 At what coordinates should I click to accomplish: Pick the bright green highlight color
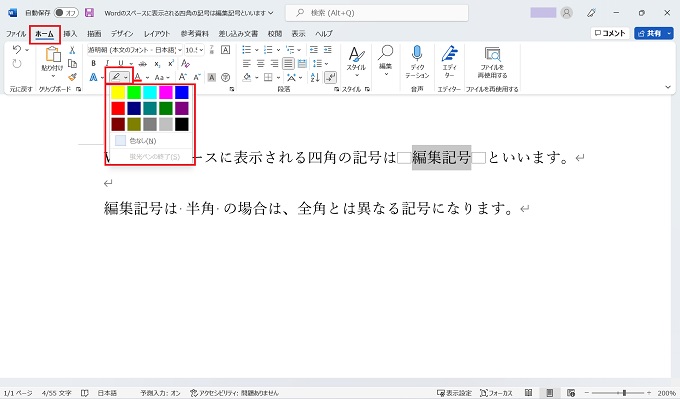tap(134, 92)
